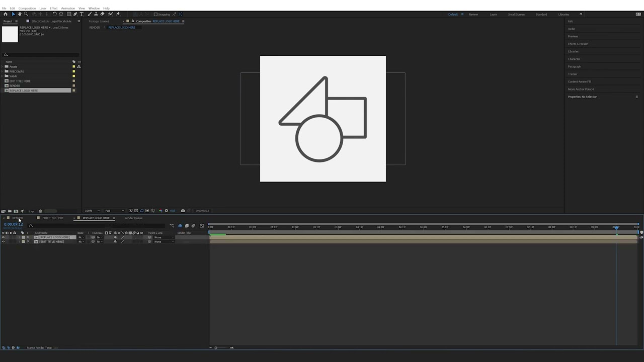Switch to the EDIT TITLE HERE timeline tab
Screen dimensions: 644x362
pos(53,218)
